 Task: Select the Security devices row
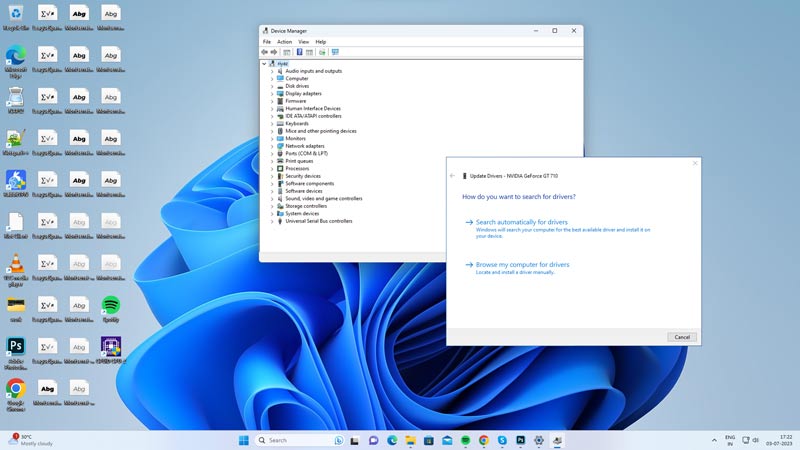(303, 176)
